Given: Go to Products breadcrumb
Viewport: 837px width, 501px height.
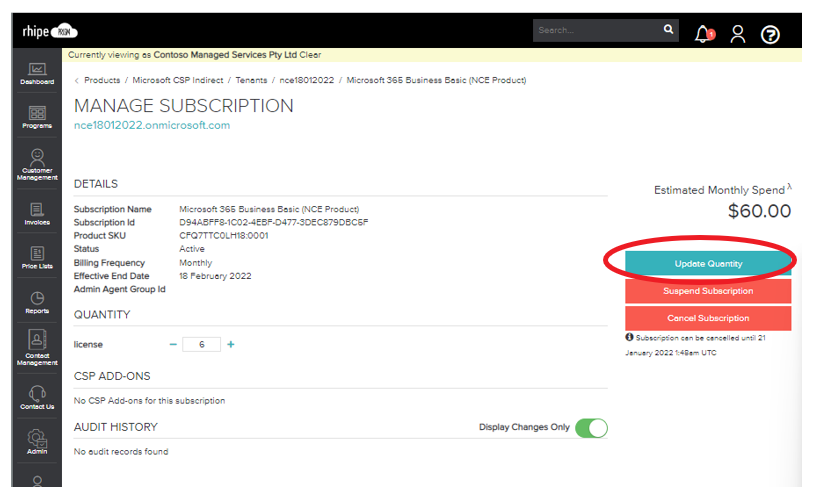Looking at the screenshot, I should coord(102,80).
